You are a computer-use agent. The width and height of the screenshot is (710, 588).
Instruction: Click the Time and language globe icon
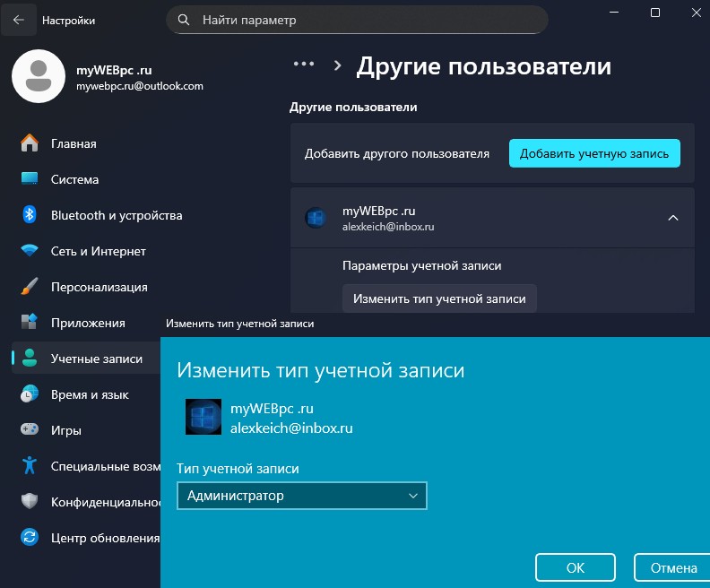point(30,393)
